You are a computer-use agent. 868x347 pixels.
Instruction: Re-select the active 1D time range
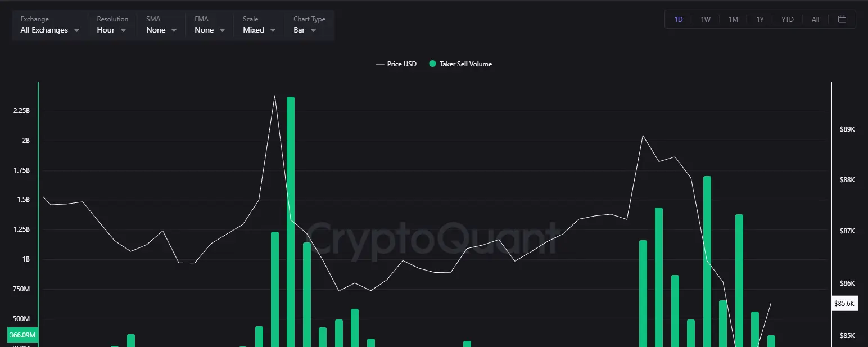tap(679, 19)
